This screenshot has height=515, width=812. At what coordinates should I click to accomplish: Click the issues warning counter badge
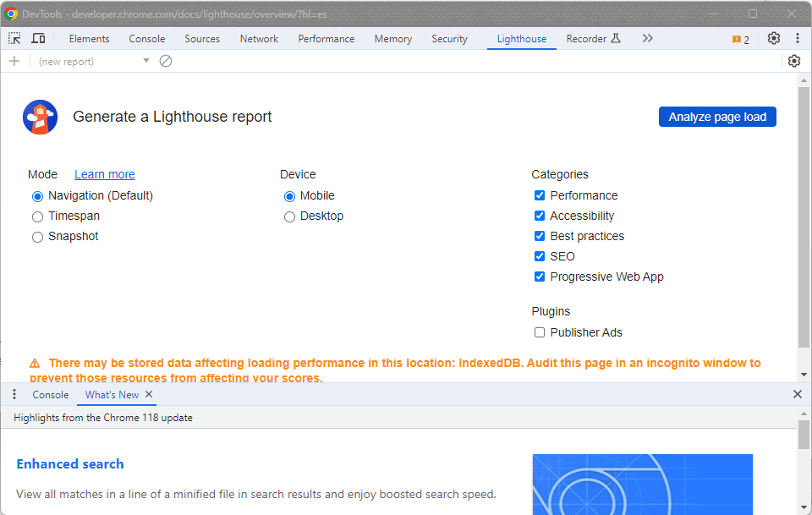[741, 39]
